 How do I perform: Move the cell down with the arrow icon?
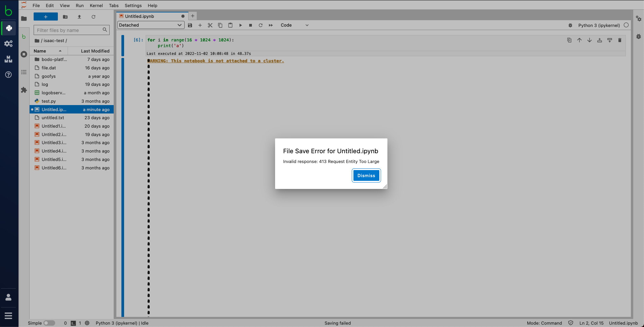(x=589, y=40)
